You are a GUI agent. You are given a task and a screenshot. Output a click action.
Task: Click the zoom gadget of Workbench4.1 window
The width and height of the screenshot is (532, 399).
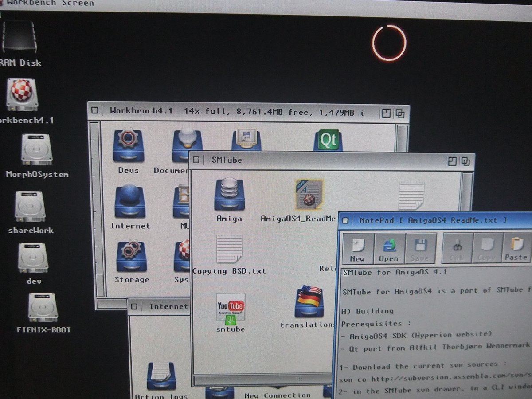point(386,113)
